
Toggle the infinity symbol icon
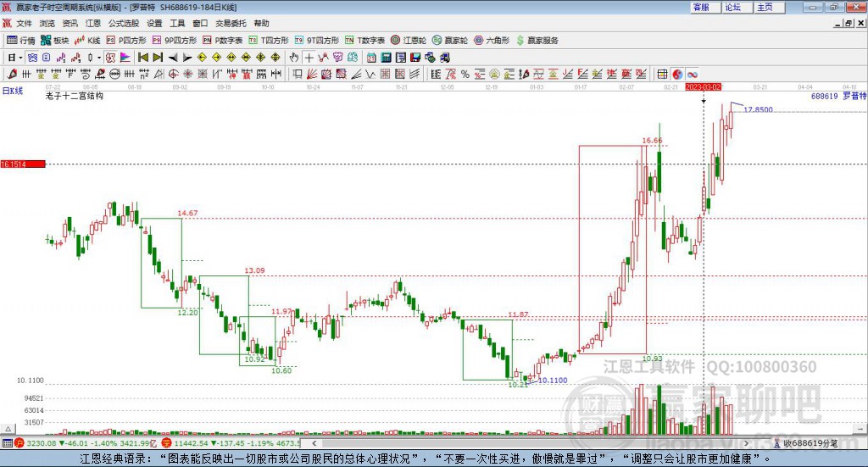[x=692, y=74]
